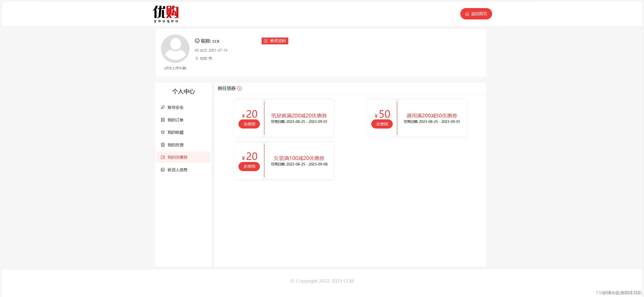Viewport: 644px width, 297px height.
Task: Go to 账号安全 in sidebar
Action: tap(176, 107)
